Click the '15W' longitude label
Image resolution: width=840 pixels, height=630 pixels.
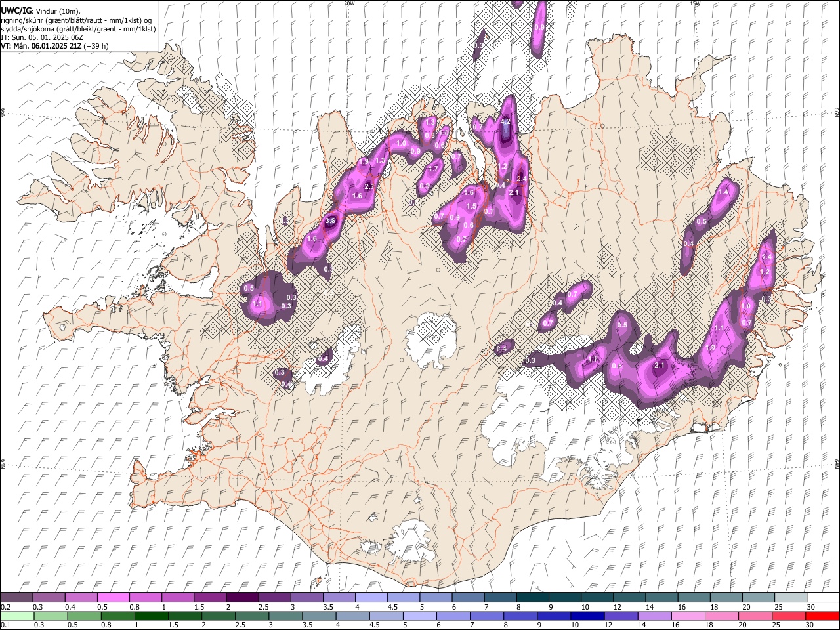click(695, 3)
